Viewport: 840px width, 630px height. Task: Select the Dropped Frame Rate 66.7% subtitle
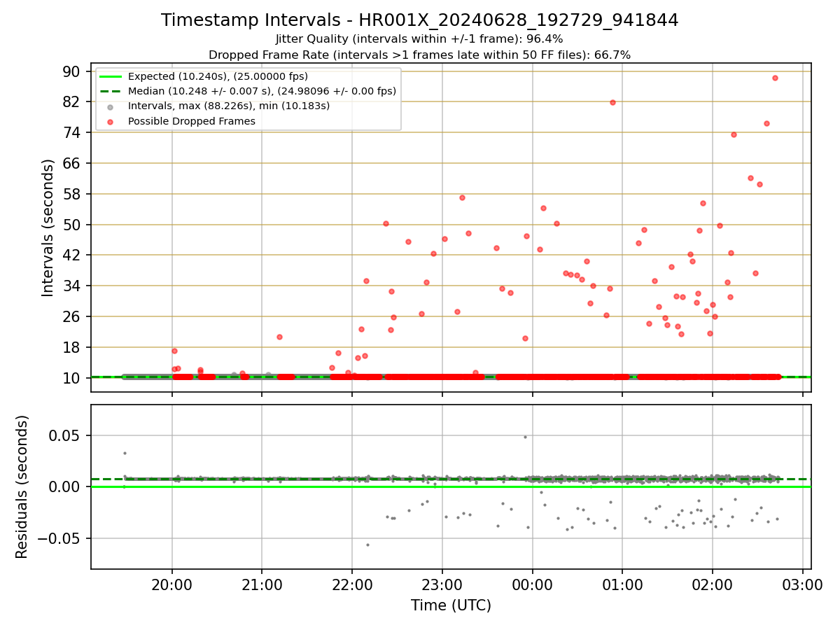[x=419, y=55]
